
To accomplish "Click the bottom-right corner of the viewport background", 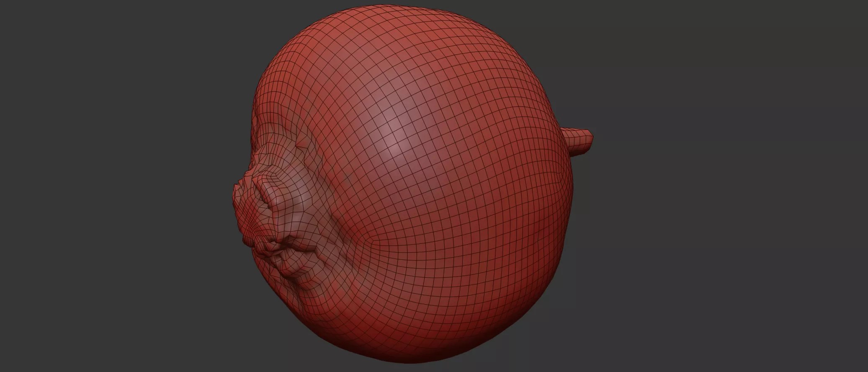I will pyautogui.click(x=864, y=369).
